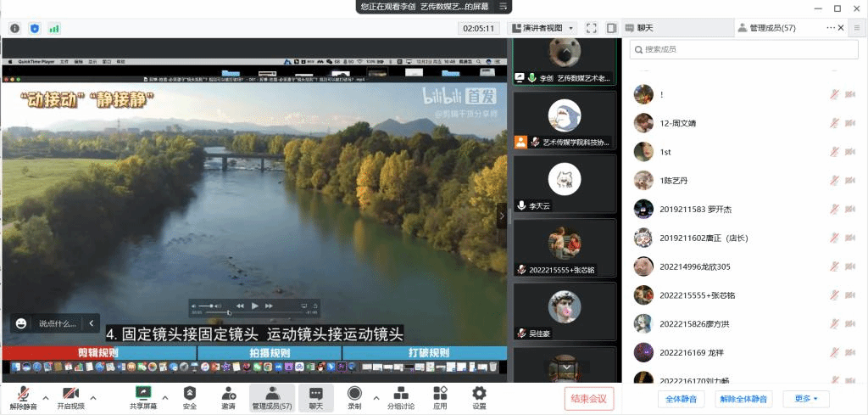Start recording with the 录制 icon
Viewport: 868px width, 415px height.
coord(354,393)
